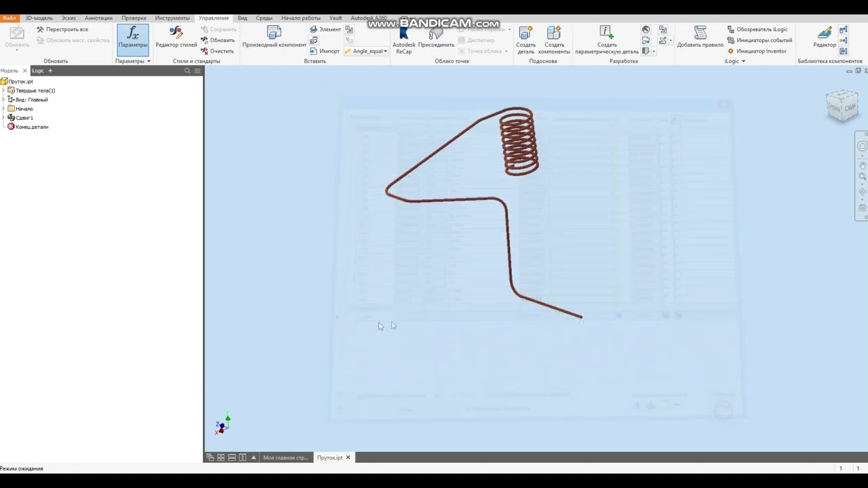The height and width of the screenshot is (488, 868).
Task: Open the Среды ribbon tab
Action: click(264, 18)
